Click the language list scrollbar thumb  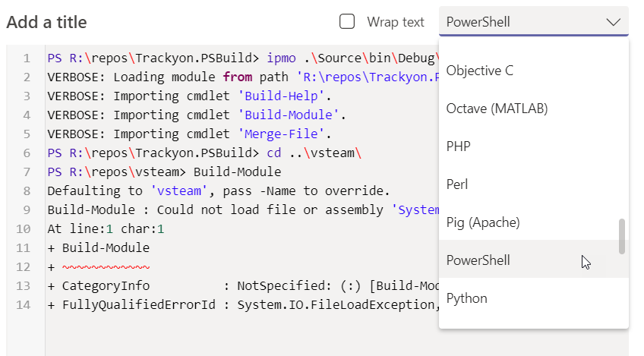622,236
